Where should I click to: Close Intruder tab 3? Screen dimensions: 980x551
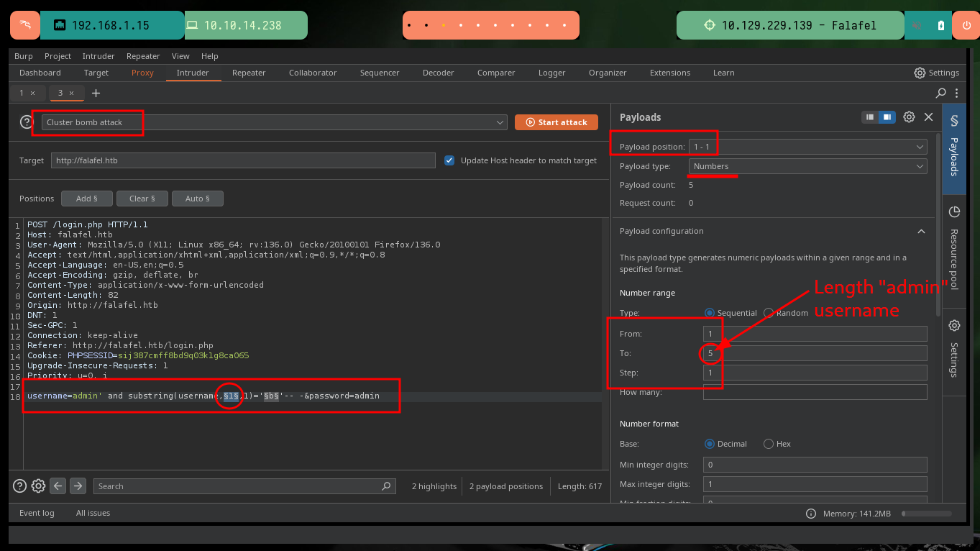pyautogui.click(x=71, y=93)
